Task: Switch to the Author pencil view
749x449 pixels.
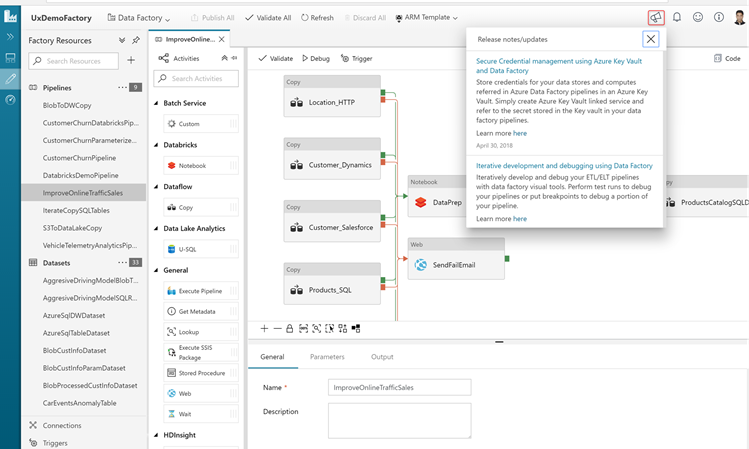Action: [11, 79]
